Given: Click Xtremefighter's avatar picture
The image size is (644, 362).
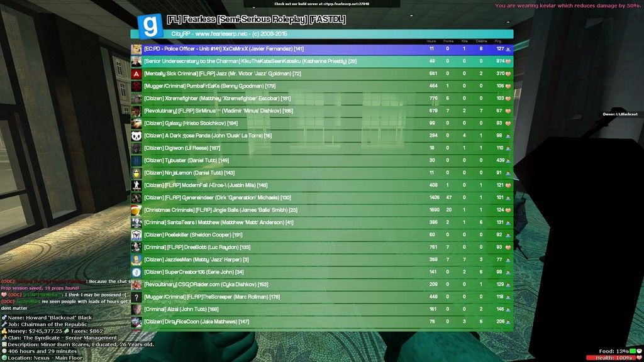Looking at the screenshot, I should (136, 99).
